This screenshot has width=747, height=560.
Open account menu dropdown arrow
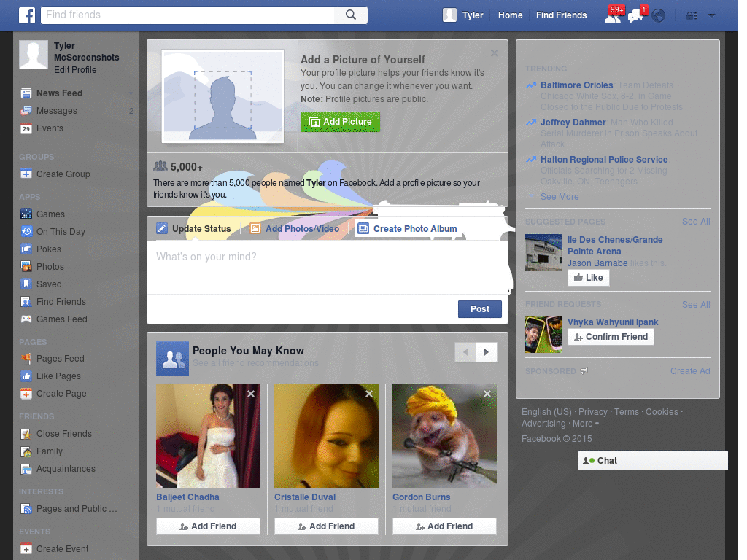tap(711, 15)
